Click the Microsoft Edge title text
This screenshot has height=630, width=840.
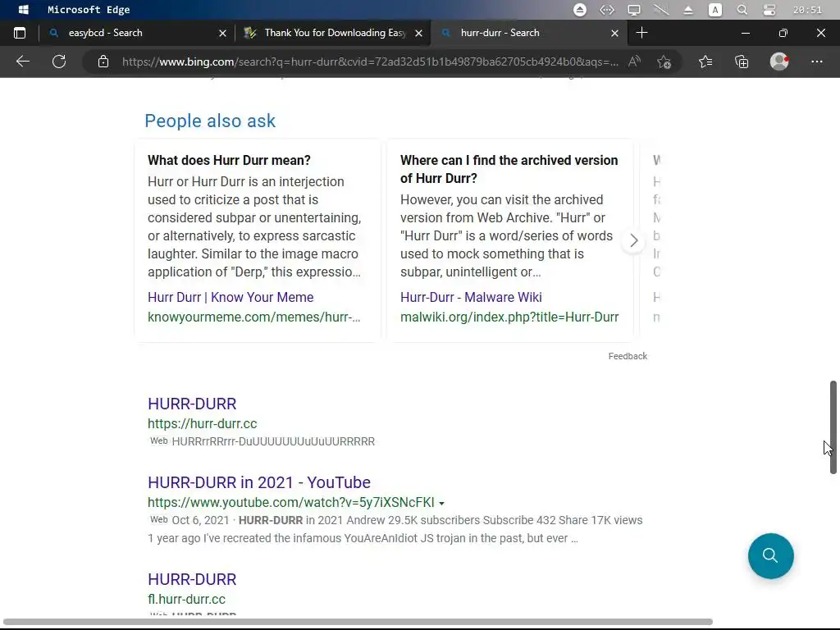click(89, 10)
